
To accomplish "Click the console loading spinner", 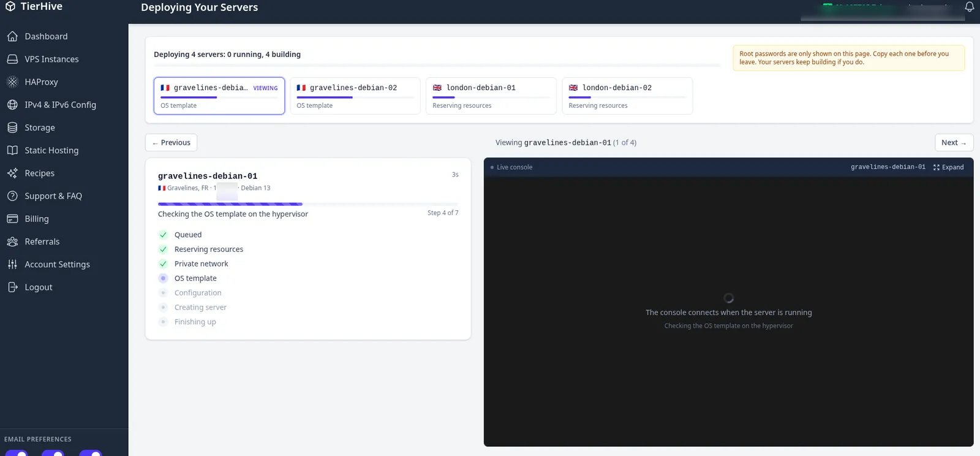I will [729, 298].
